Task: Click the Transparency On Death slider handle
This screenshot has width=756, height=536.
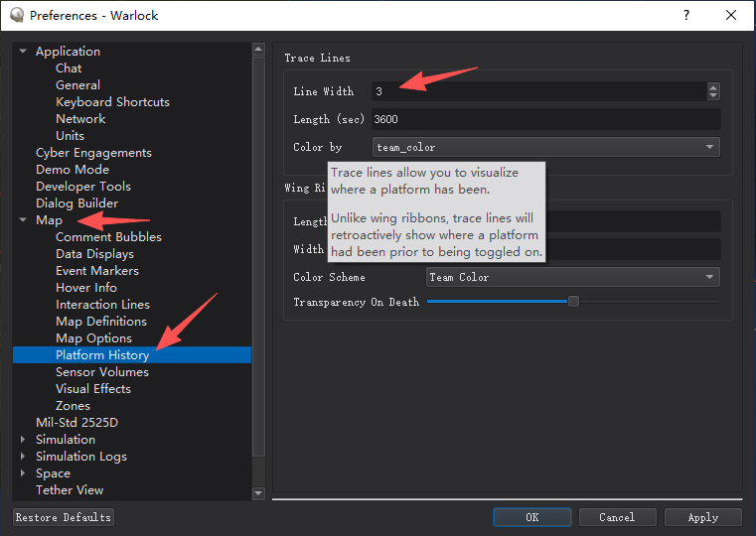Action: (x=573, y=302)
